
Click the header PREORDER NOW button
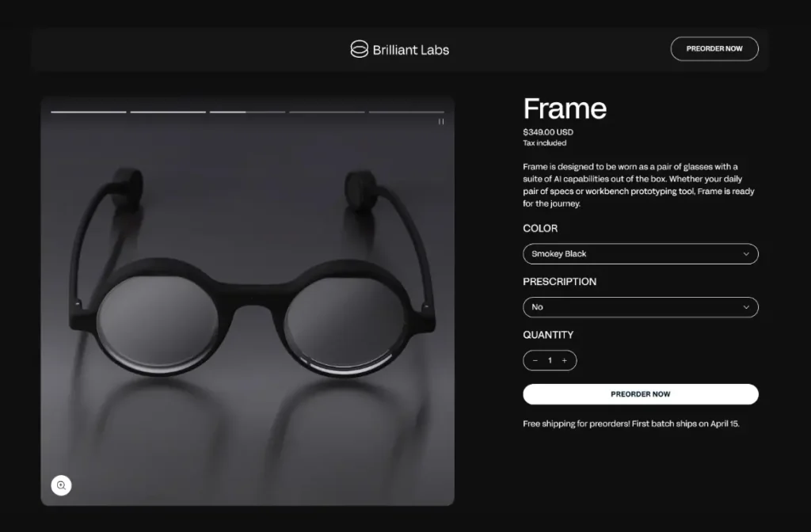(714, 48)
